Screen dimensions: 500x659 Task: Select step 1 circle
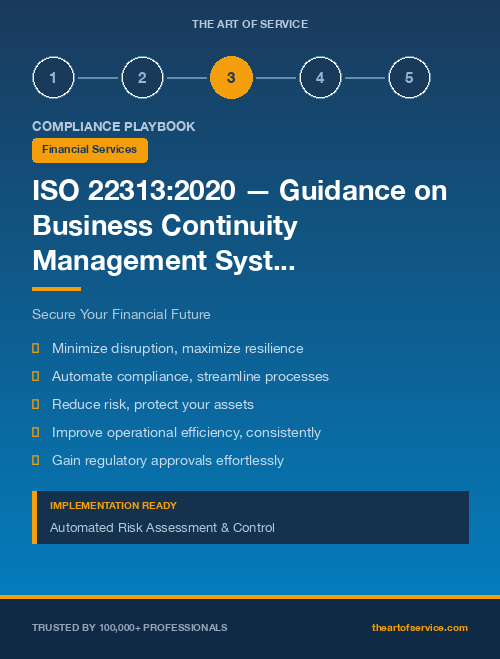(53, 78)
